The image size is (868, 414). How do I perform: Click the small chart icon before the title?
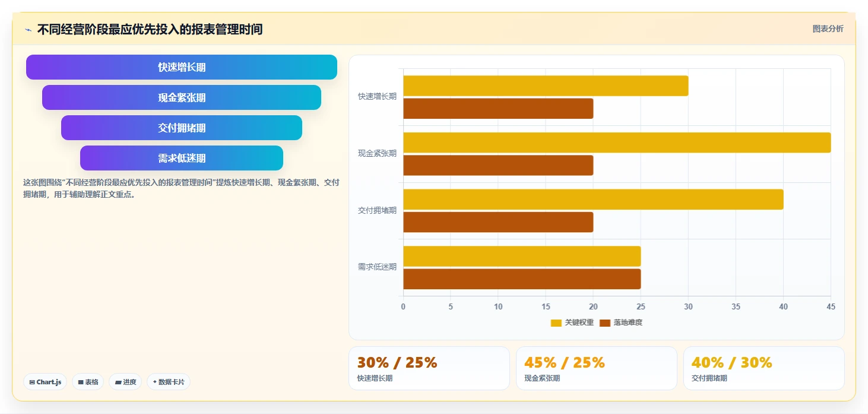point(28,30)
